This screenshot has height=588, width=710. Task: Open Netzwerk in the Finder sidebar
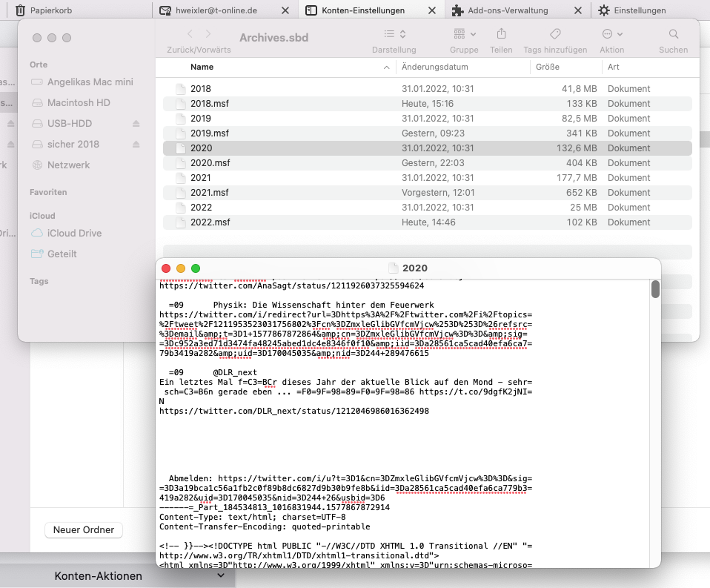[68, 165]
